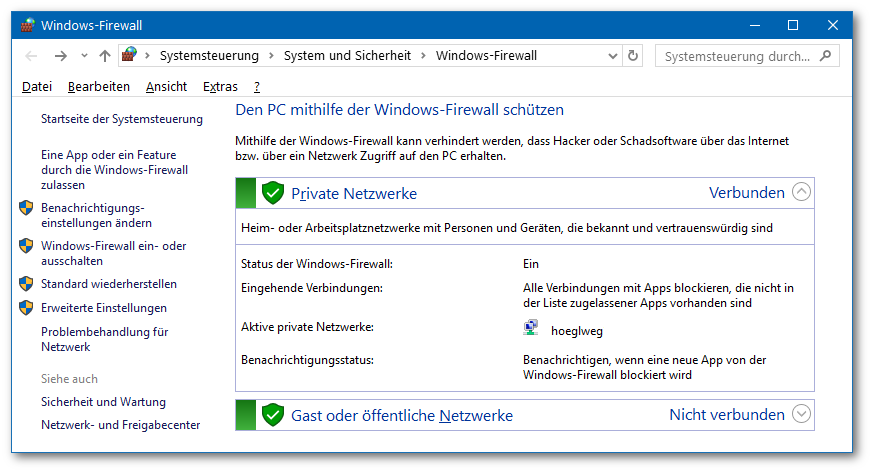Collapse the Private Netzwerke section chevron
The image size is (872, 472).
[x=801, y=192]
